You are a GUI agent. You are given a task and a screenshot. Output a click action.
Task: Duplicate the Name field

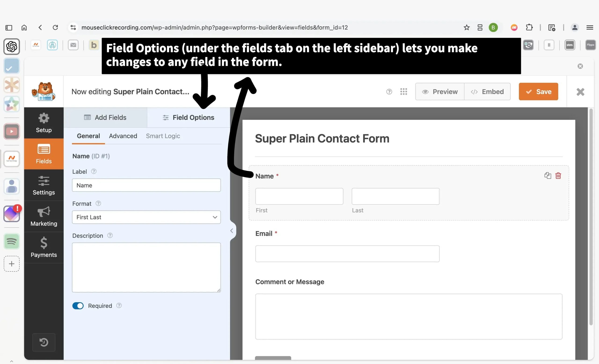(x=548, y=175)
